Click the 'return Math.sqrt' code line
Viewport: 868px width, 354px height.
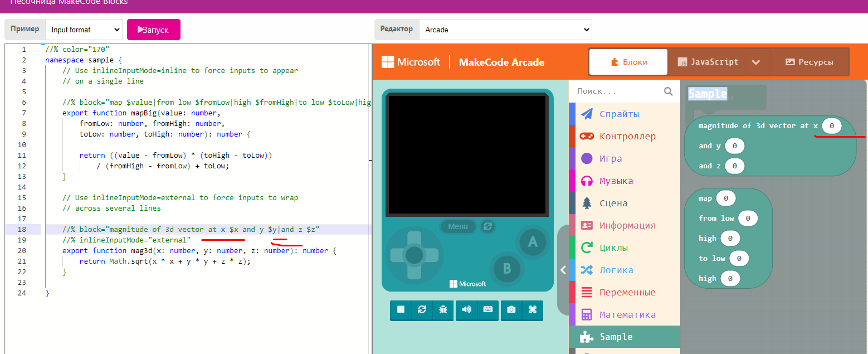pyautogui.click(x=165, y=261)
